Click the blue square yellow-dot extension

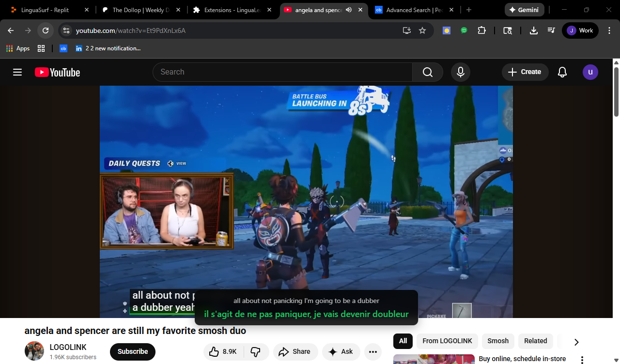(447, 30)
